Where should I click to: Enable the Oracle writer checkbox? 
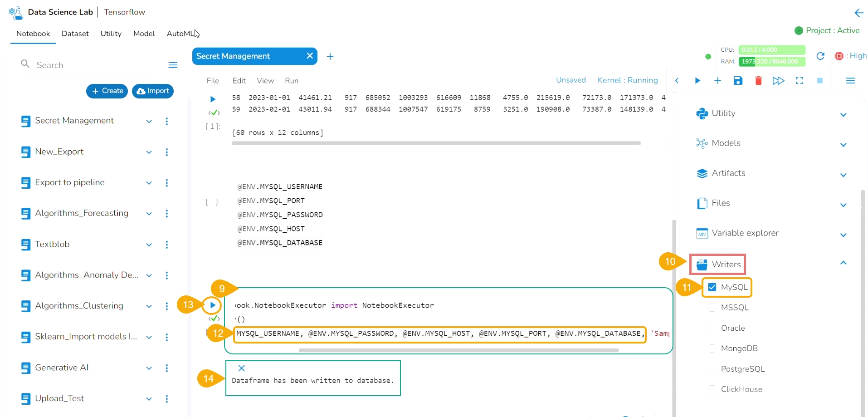[x=712, y=328]
